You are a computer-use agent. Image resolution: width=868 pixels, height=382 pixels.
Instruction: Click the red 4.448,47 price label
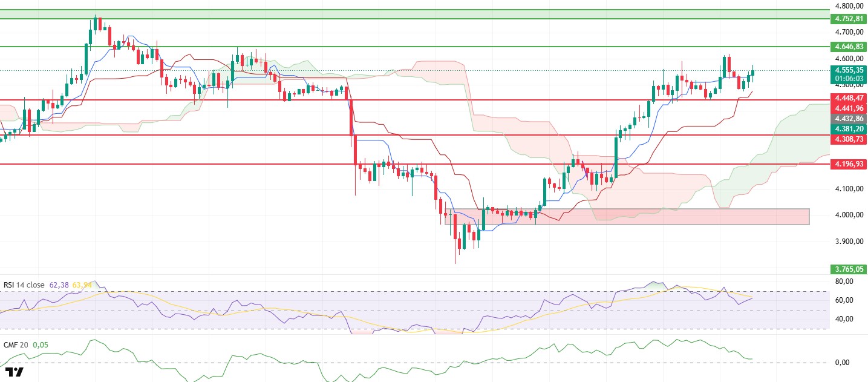849,97
